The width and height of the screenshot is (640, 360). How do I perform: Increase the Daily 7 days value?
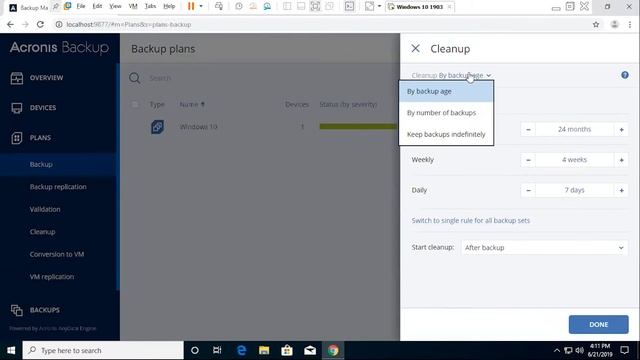click(621, 190)
